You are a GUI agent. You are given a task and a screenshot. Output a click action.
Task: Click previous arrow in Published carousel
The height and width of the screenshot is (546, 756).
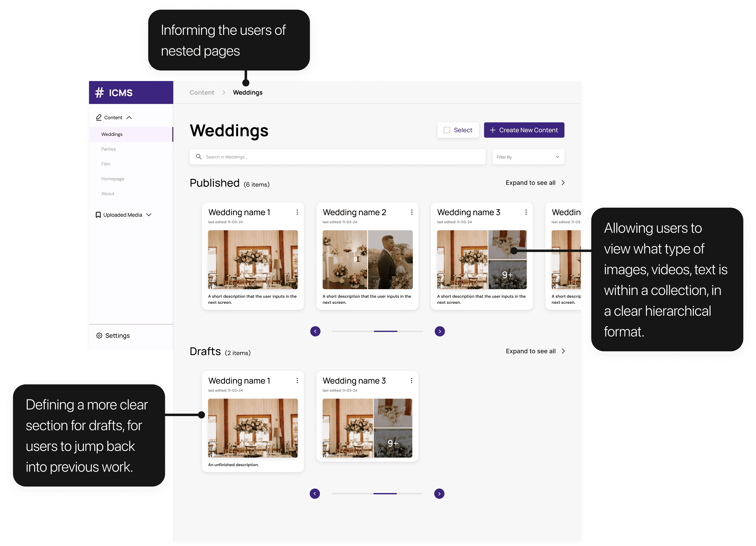[315, 331]
